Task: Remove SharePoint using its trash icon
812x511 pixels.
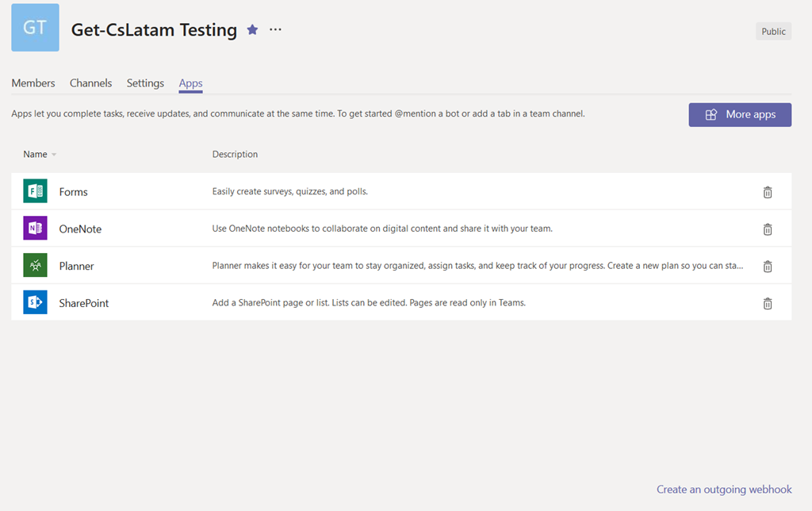Action: (x=767, y=303)
